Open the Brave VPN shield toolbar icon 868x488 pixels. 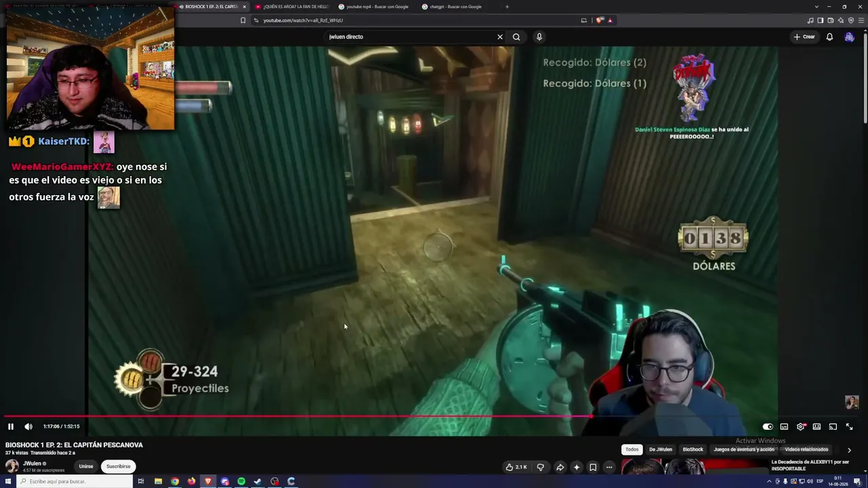[851, 20]
